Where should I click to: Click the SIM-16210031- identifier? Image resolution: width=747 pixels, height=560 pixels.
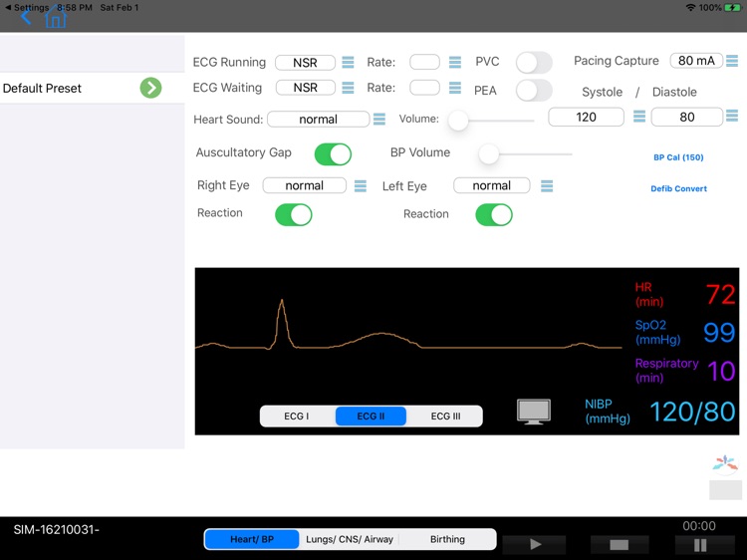click(x=56, y=529)
